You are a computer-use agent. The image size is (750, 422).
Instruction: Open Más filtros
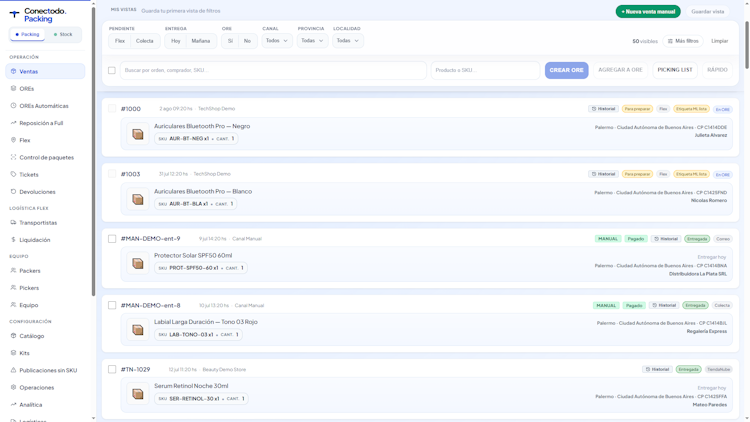click(x=683, y=41)
